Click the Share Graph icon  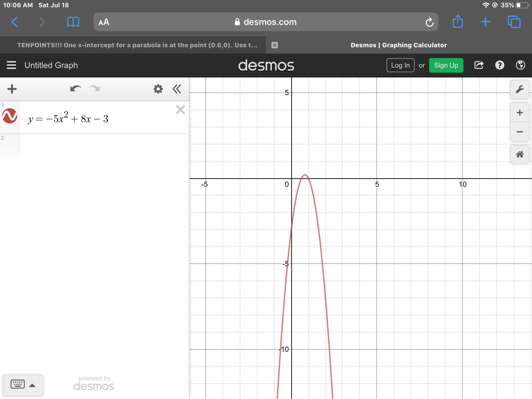tap(479, 65)
